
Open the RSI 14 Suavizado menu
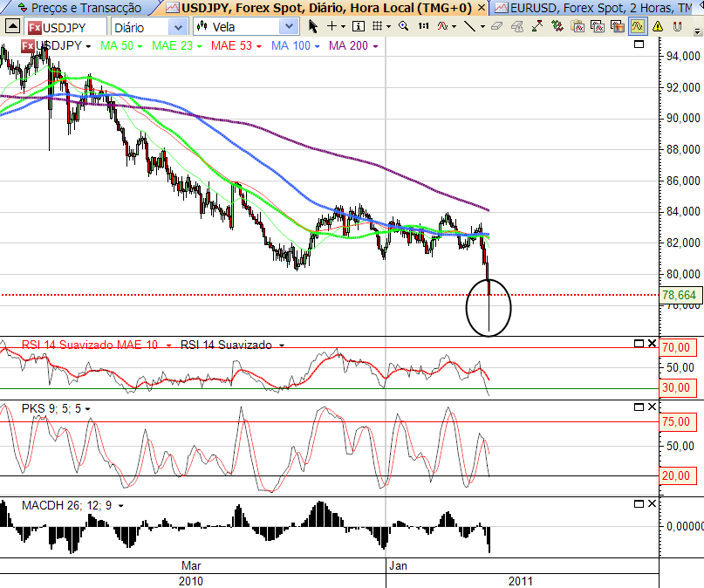(x=282, y=345)
